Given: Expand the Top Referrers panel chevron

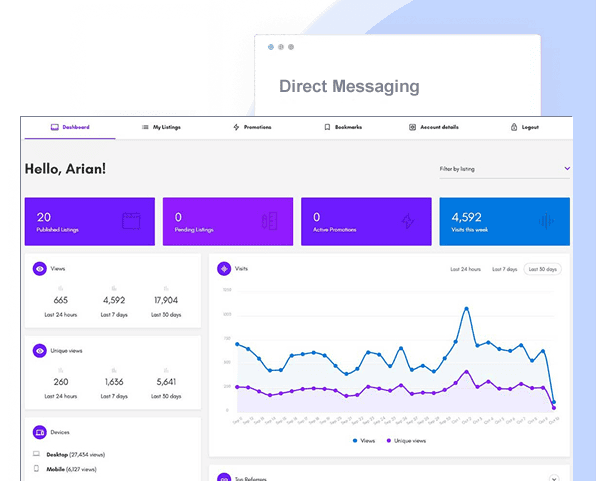Looking at the screenshot, I should tap(554, 478).
